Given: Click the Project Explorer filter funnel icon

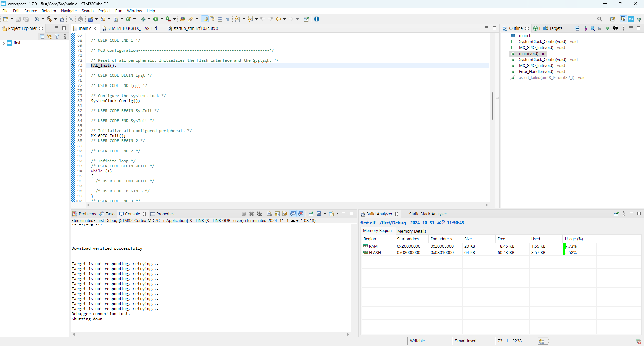Looking at the screenshot, I should tap(57, 36).
